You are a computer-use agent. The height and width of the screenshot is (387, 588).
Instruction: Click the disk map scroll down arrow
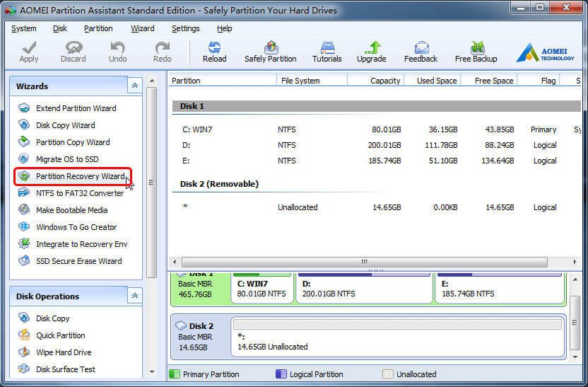pos(575,357)
